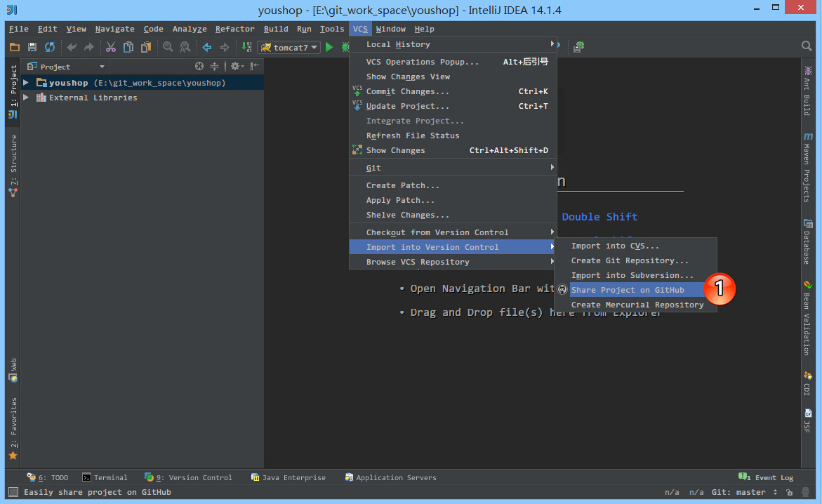Expand External Libraries tree node
822x504 pixels.
[26, 98]
